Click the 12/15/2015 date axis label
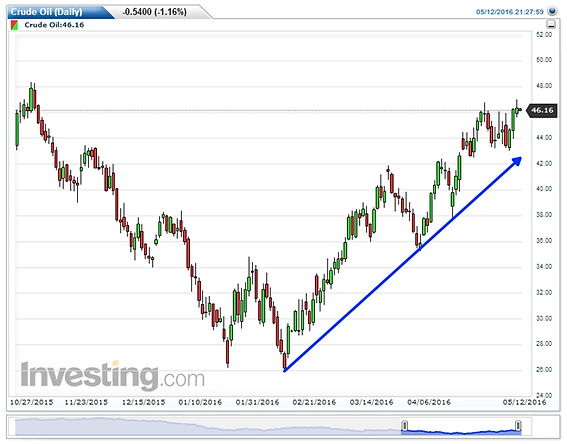This screenshot has width=567, height=444. pos(143,402)
